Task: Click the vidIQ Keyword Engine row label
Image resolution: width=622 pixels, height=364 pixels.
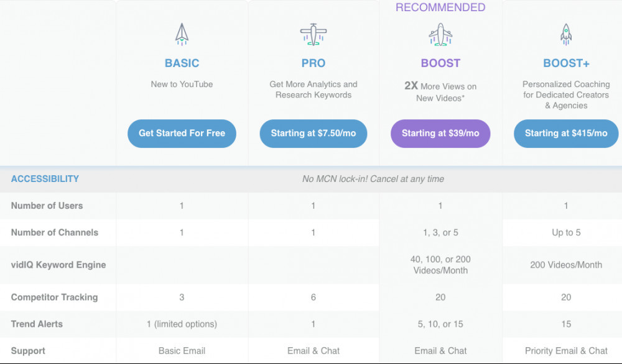Action: pyautogui.click(x=58, y=265)
